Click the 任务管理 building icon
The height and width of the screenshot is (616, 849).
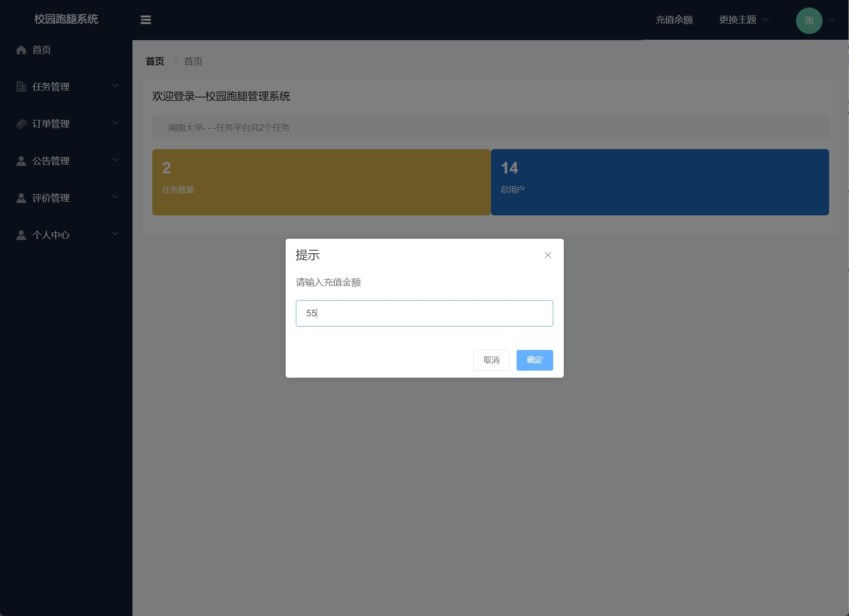tap(21, 87)
